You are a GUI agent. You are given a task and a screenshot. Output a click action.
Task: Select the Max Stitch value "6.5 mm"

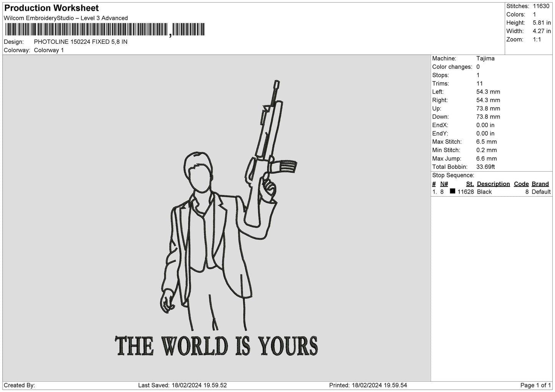tap(487, 142)
